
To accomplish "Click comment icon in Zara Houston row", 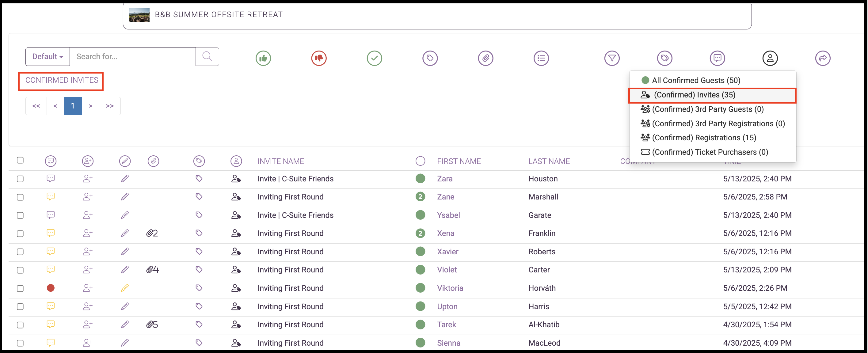I will click(51, 179).
